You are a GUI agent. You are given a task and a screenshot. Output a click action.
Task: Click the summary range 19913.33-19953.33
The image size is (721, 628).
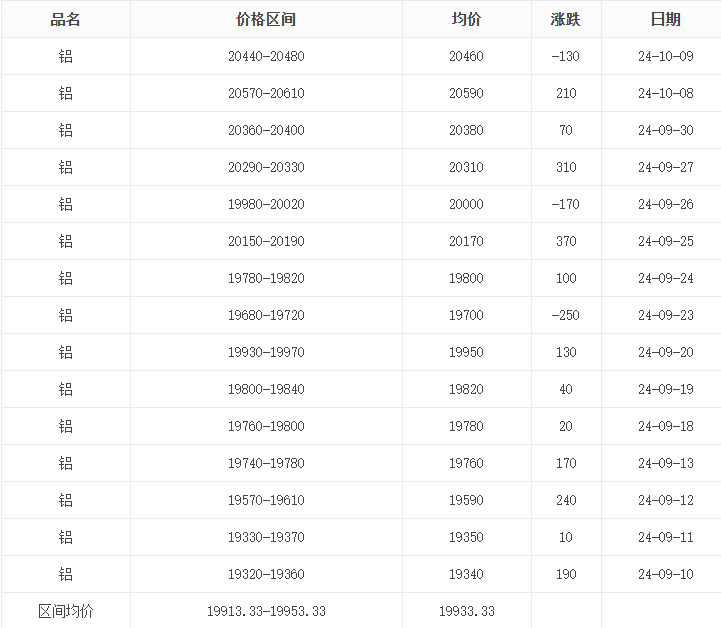pyautogui.click(x=266, y=611)
